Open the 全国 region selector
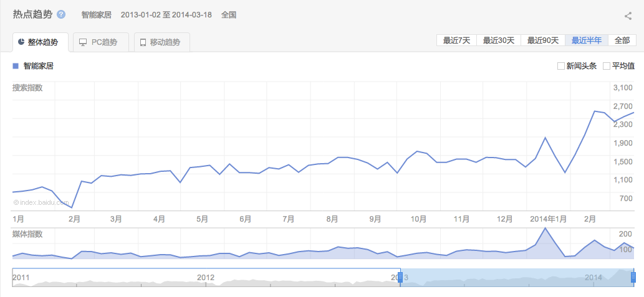This screenshot has height=297, width=644. 229,15
